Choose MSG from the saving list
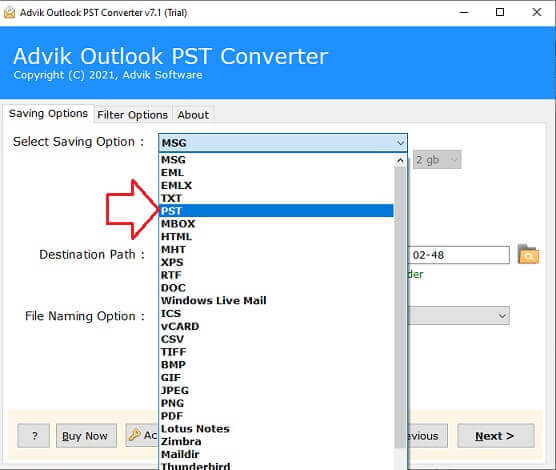This screenshot has width=556, height=470. (277, 160)
